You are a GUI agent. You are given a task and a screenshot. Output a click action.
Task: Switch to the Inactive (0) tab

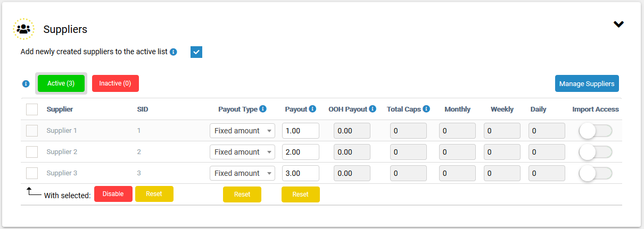[x=115, y=83]
